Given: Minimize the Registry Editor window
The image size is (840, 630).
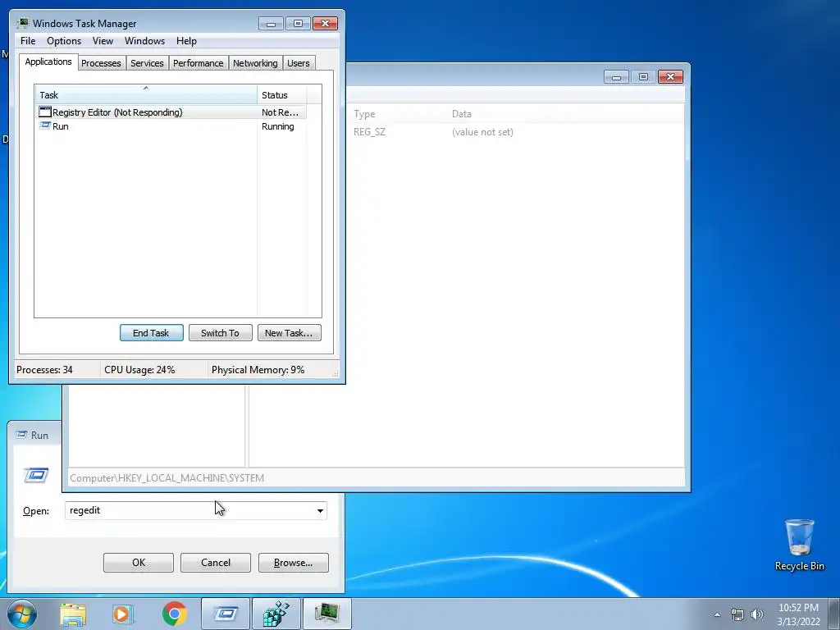Looking at the screenshot, I should (x=616, y=77).
